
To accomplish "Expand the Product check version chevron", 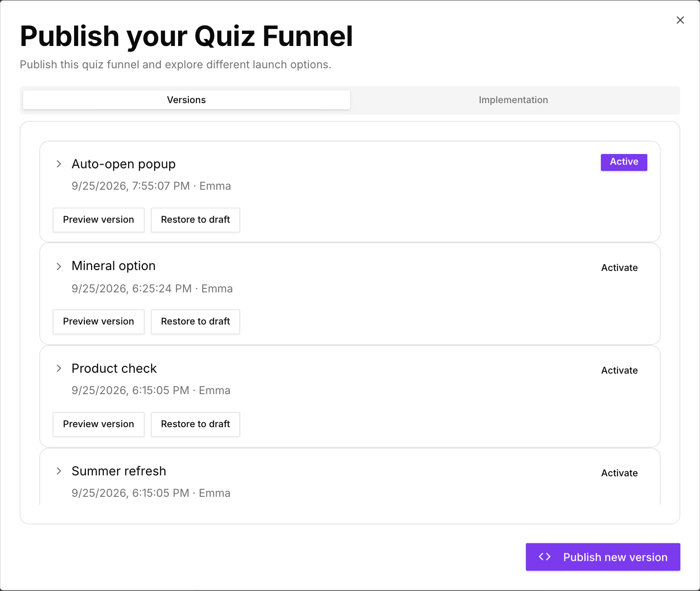I will coord(58,368).
